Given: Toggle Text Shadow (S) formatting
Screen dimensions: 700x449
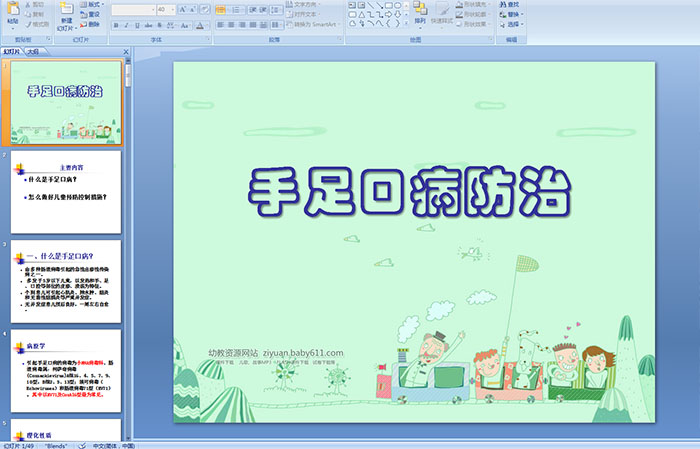Looking at the screenshot, I should coord(160,25).
